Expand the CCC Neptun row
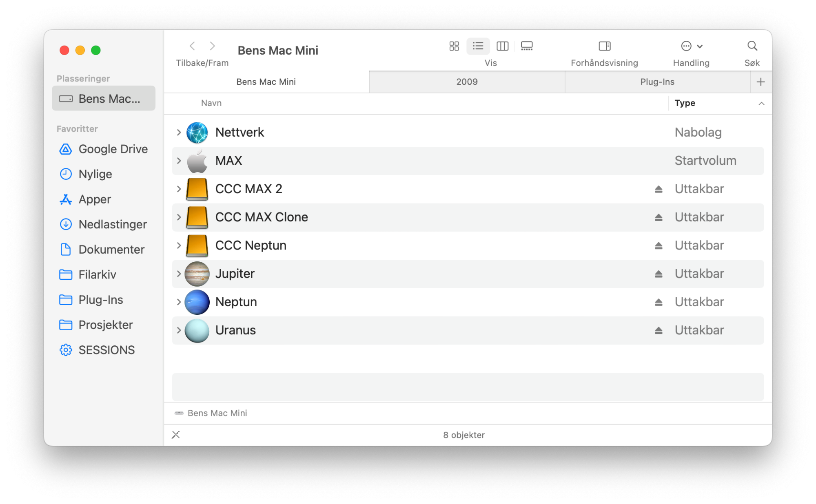Viewport: 816px width, 504px height. [179, 245]
